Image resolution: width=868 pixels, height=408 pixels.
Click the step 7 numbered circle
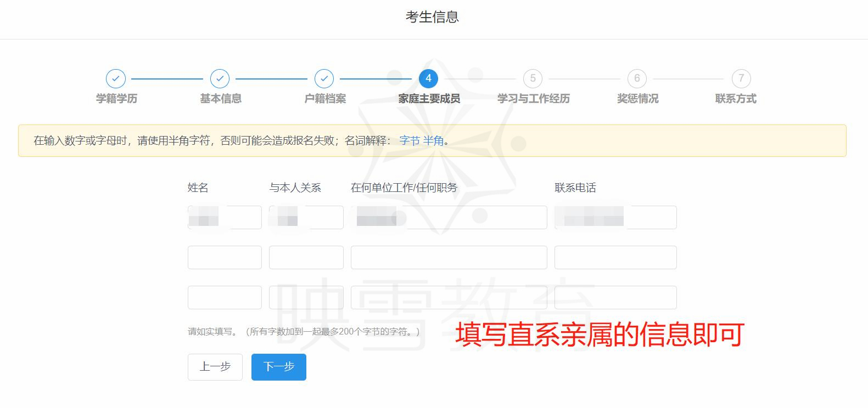[x=741, y=78]
